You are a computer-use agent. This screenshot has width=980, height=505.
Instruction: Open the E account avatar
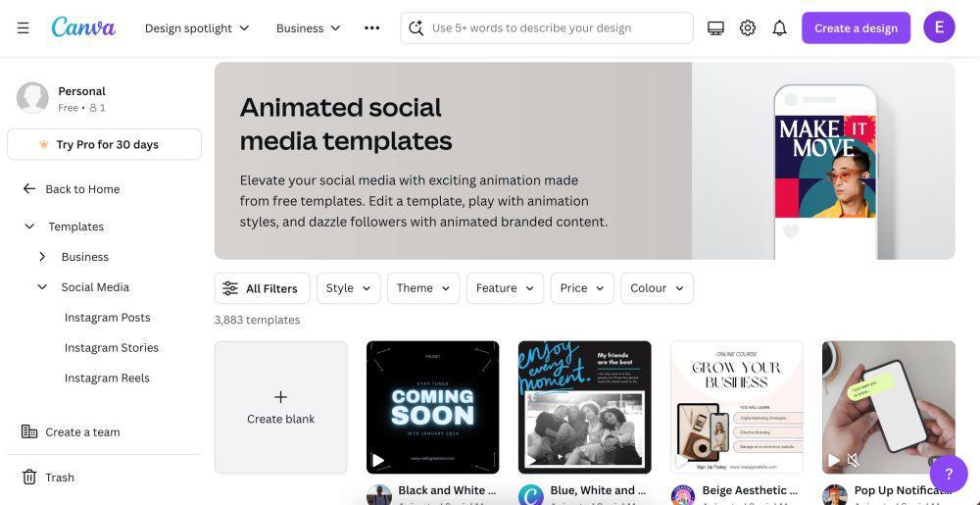[939, 27]
